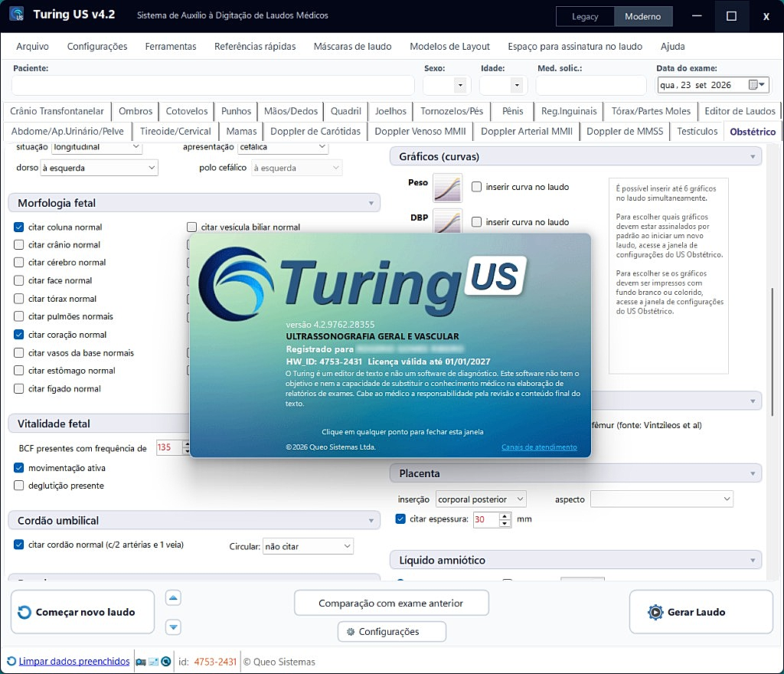Image resolution: width=784 pixels, height=674 pixels.
Task: Check citar cérebro normal
Action: tap(19, 263)
